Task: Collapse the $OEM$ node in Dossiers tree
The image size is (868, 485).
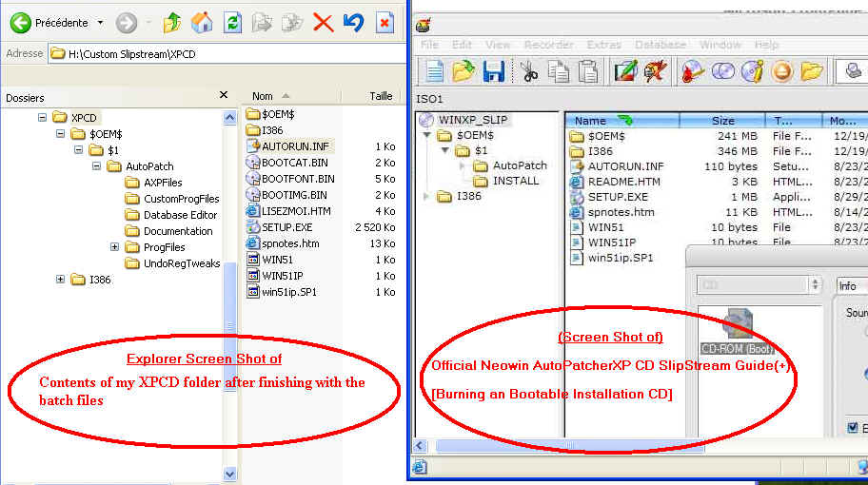Action: pos(60,133)
